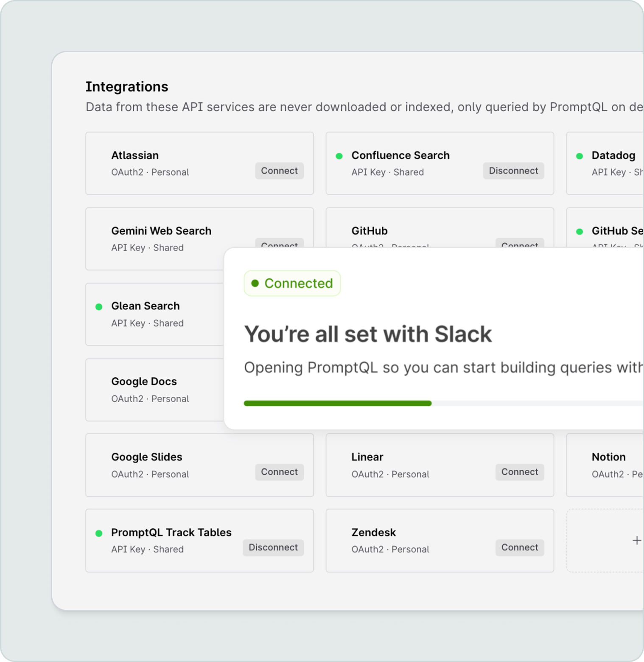Image resolution: width=644 pixels, height=662 pixels.
Task: Connect the Atlassian integration
Action: coord(279,171)
